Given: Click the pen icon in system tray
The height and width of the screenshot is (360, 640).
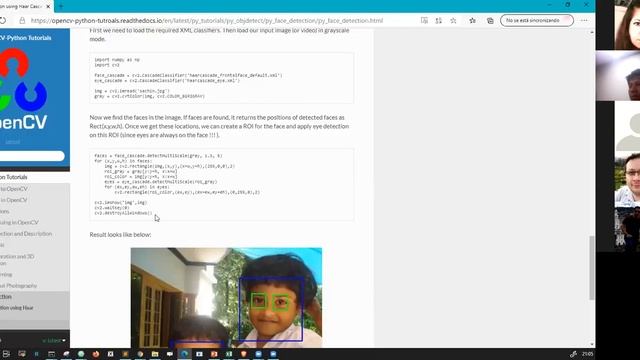Looking at the screenshot, I should (x=573, y=354).
